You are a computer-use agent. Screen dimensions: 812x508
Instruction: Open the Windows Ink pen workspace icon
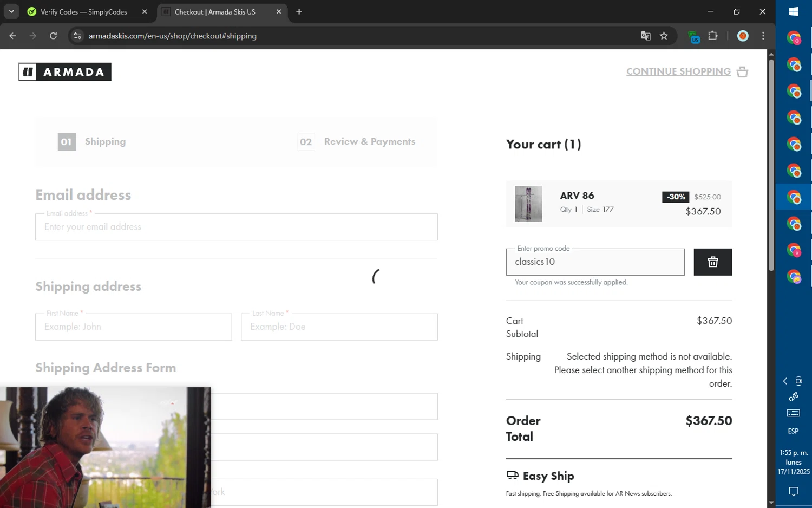click(794, 396)
